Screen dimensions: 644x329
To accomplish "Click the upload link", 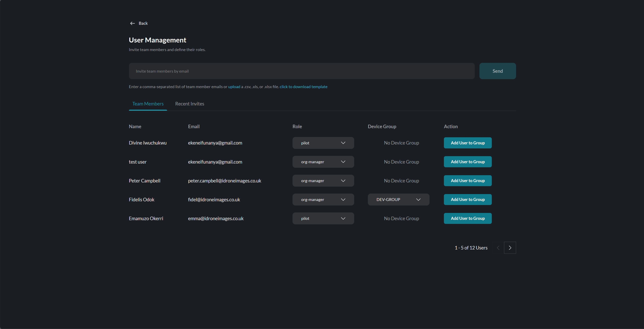I will tap(234, 87).
